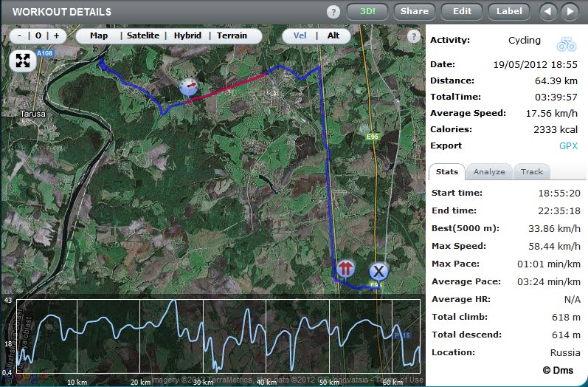Go to the next workout arrow
Screen dimensions: 588x387
[x=569, y=11]
